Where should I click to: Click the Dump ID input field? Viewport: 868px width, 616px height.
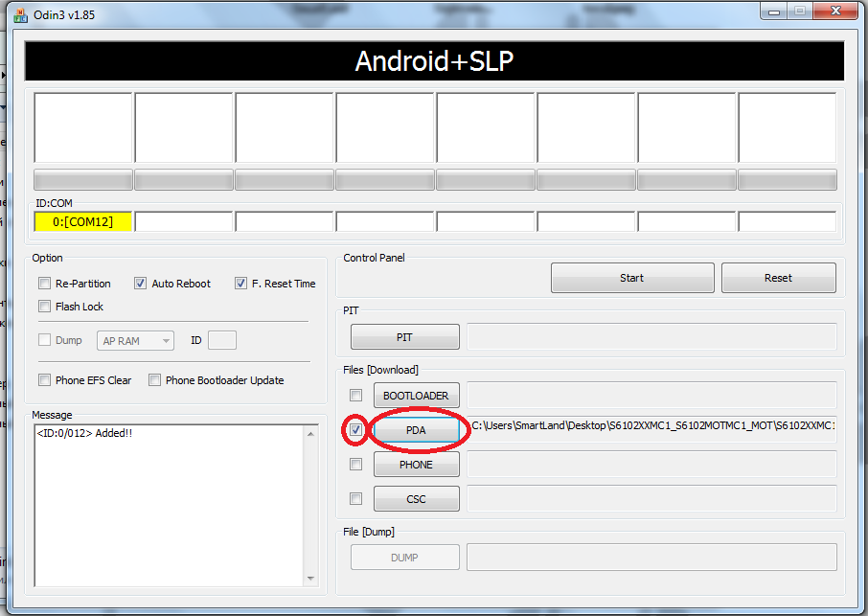point(222,340)
